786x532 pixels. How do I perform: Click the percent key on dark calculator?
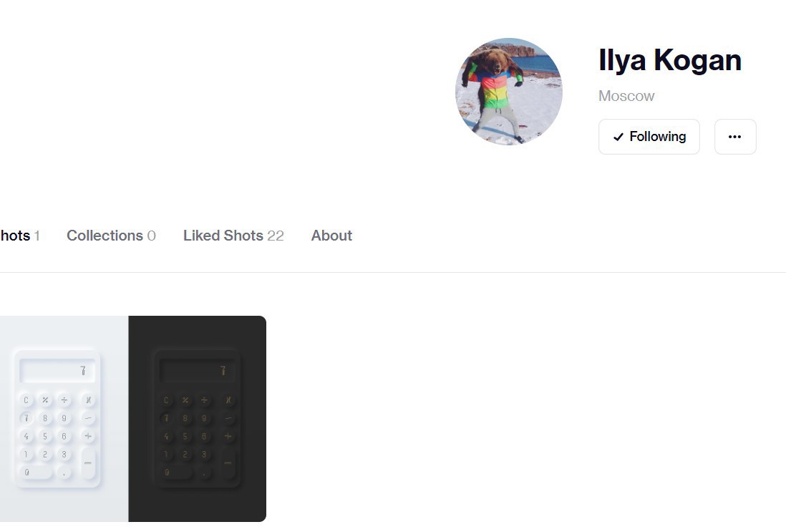click(185, 400)
